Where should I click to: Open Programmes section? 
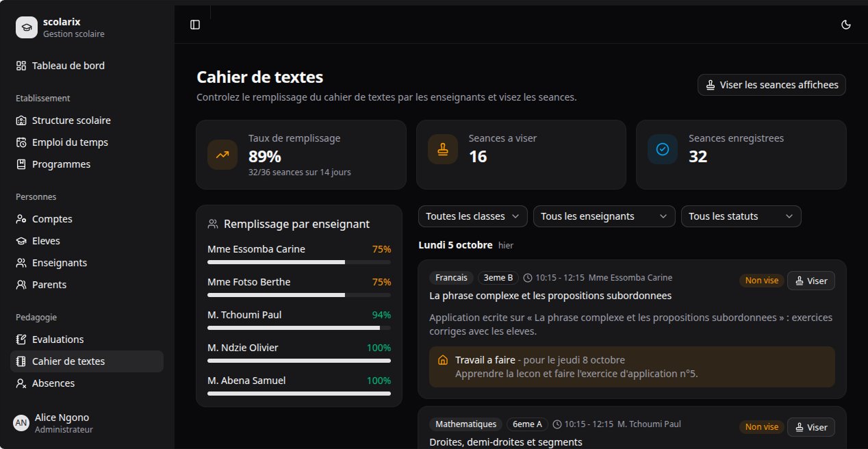[87, 164]
